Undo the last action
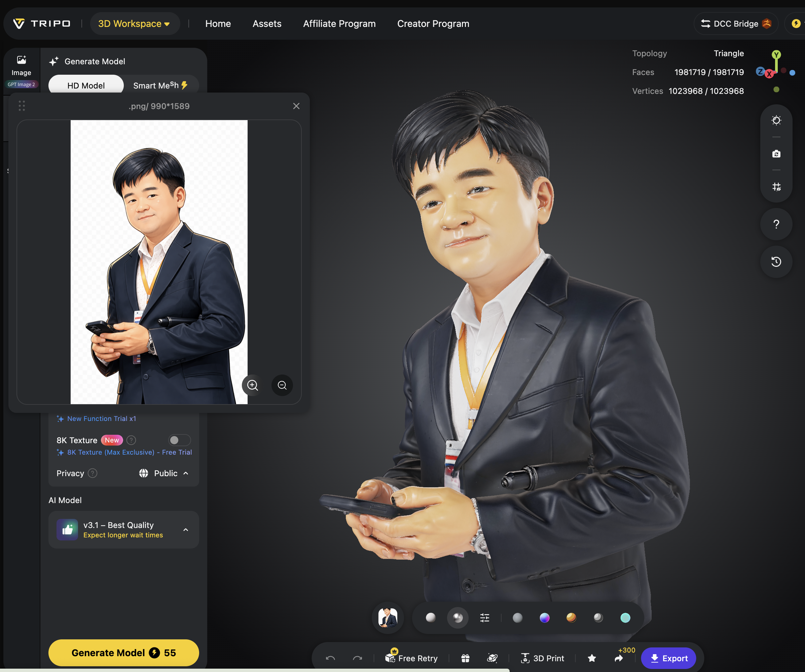 (x=330, y=658)
